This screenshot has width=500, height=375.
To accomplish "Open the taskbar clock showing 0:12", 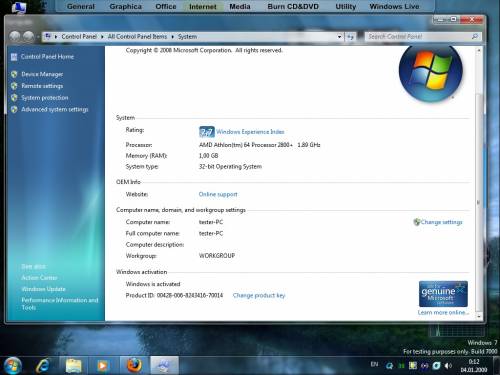I will (474, 366).
